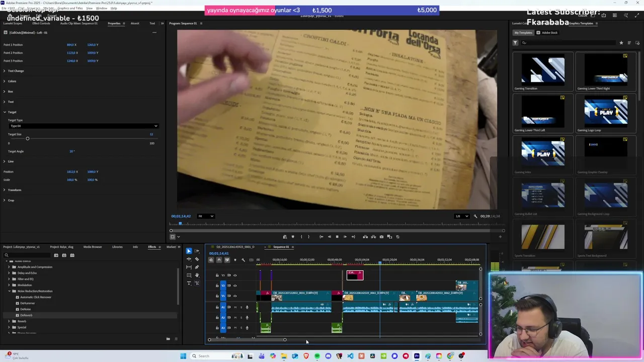The image size is (644, 362).
Task: Open Program monitor settings wrench
Action: [475, 216]
